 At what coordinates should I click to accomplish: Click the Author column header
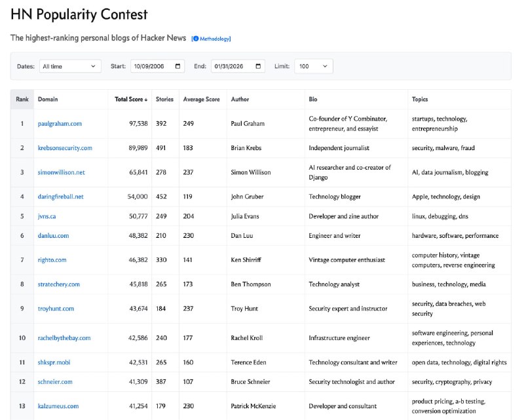click(x=240, y=100)
